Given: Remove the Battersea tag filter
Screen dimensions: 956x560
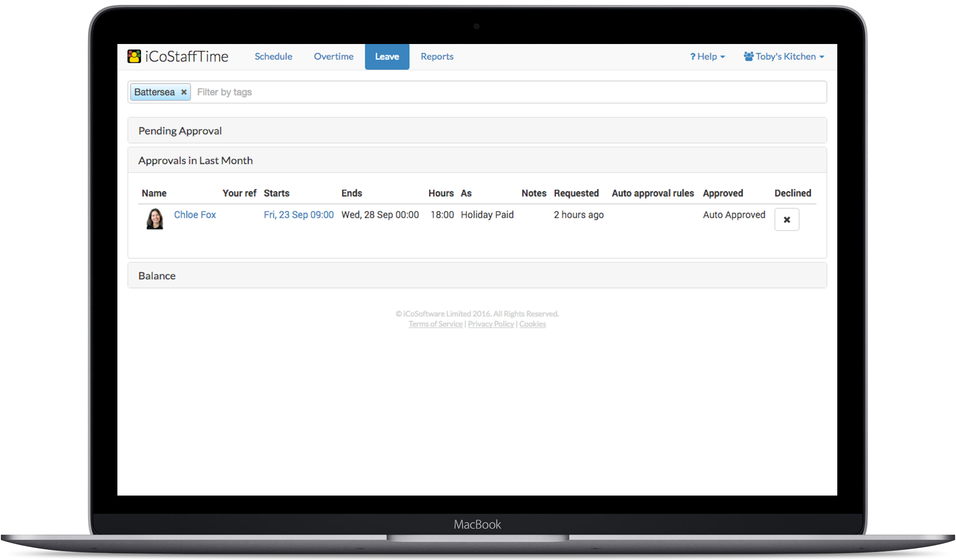Looking at the screenshot, I should [184, 92].
